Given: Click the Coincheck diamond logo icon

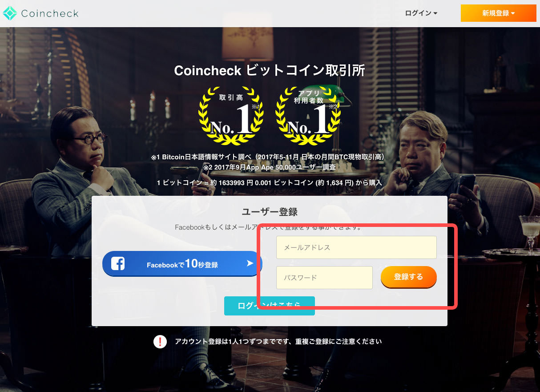Looking at the screenshot, I should pos(9,13).
